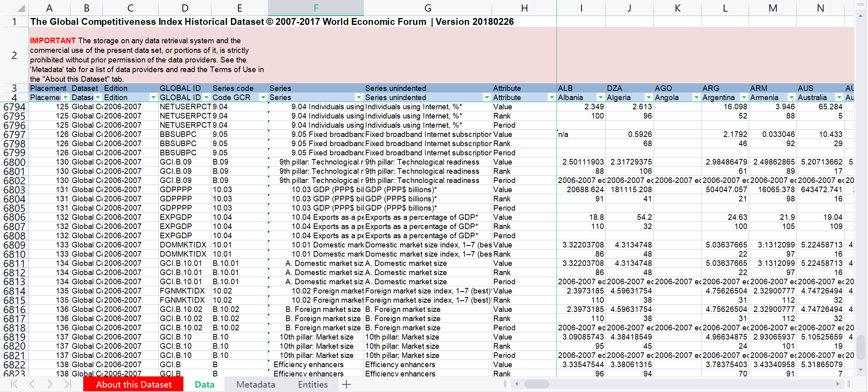Open the Attribute column filter dropdown
The width and height of the screenshot is (868, 392).
coord(551,97)
